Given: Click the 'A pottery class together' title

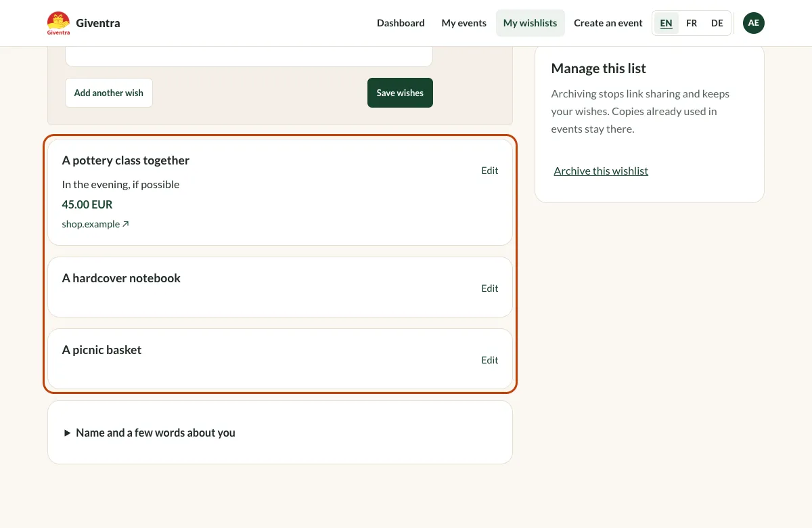Looking at the screenshot, I should click(x=126, y=160).
